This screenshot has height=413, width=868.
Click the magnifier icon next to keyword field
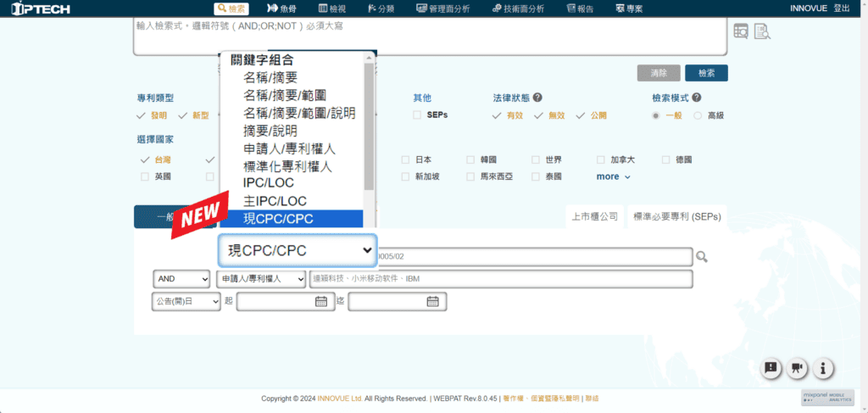701,257
